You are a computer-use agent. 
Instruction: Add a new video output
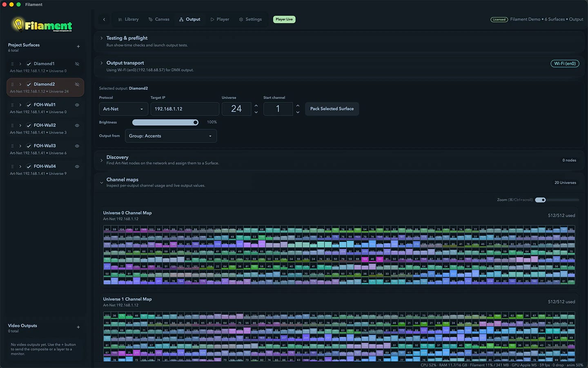coord(78,327)
